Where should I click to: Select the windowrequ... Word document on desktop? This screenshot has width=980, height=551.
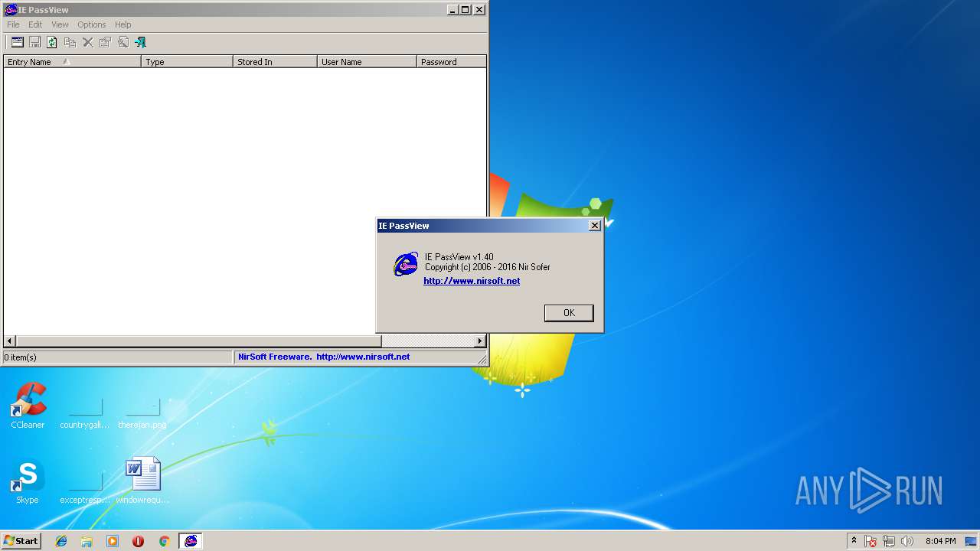click(143, 481)
